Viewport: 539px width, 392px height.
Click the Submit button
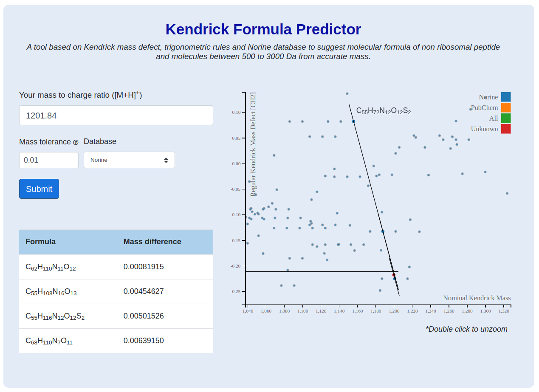tap(39, 189)
